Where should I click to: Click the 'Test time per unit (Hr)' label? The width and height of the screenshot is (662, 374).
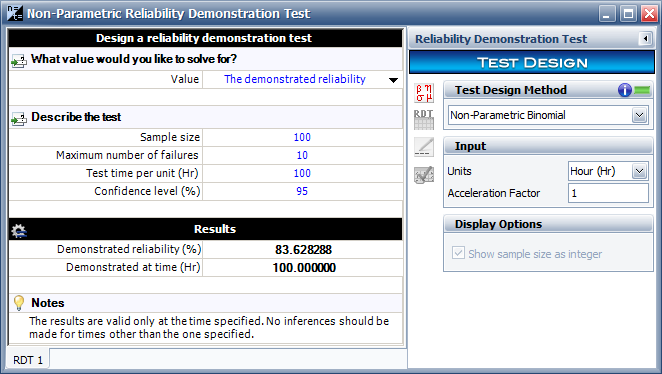[x=142, y=173]
